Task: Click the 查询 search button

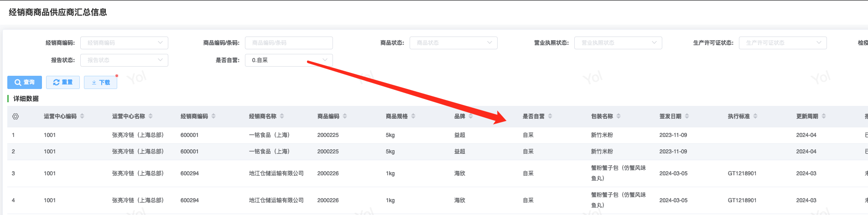Action: [25, 82]
